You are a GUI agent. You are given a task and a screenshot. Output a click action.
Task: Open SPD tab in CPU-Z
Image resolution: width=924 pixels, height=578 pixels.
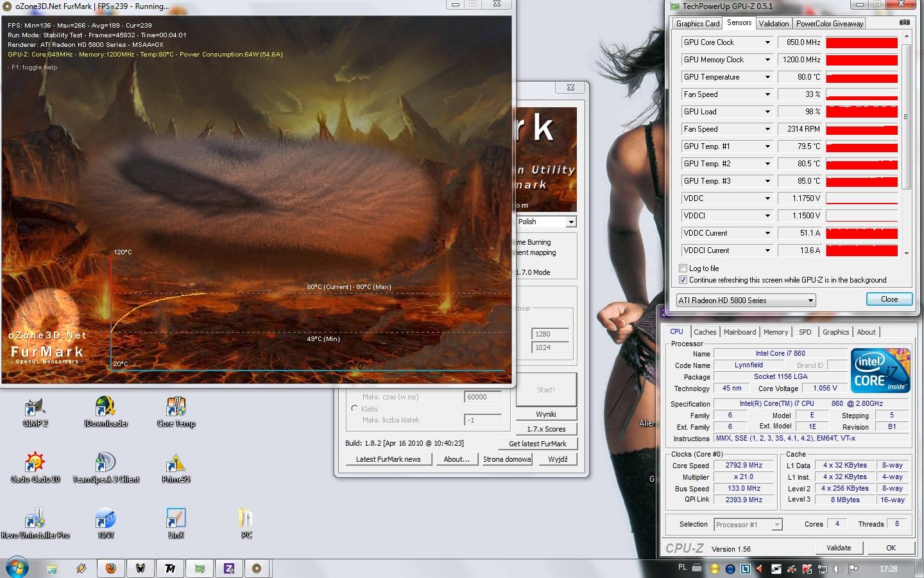805,332
